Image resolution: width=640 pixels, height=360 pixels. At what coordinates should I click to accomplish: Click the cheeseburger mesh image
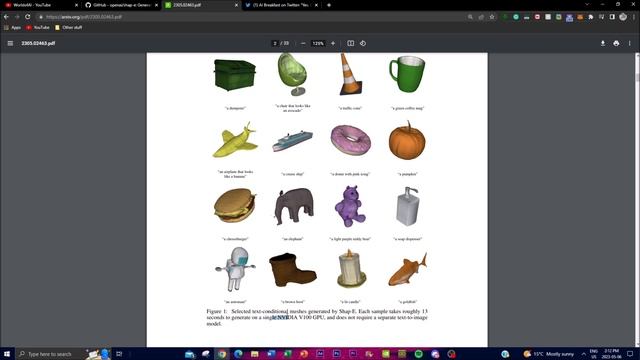pyautogui.click(x=235, y=205)
